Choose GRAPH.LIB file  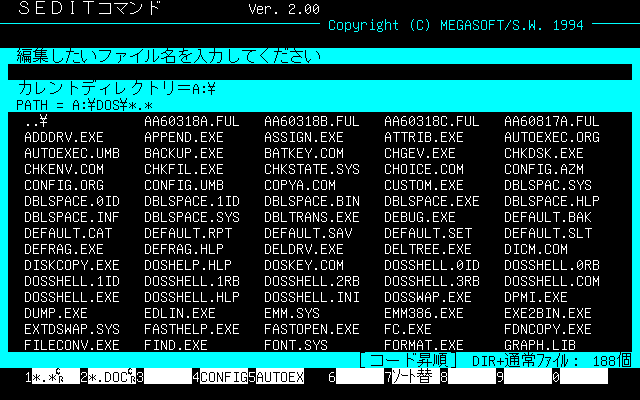540,345
